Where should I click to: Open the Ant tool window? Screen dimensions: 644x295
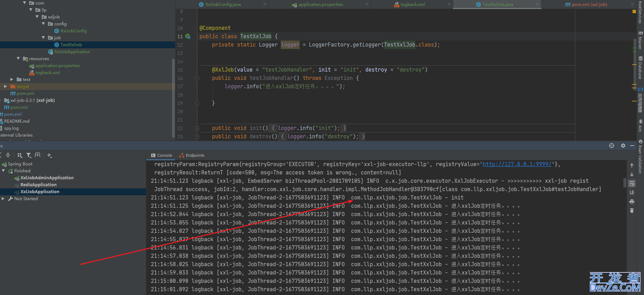click(640, 125)
